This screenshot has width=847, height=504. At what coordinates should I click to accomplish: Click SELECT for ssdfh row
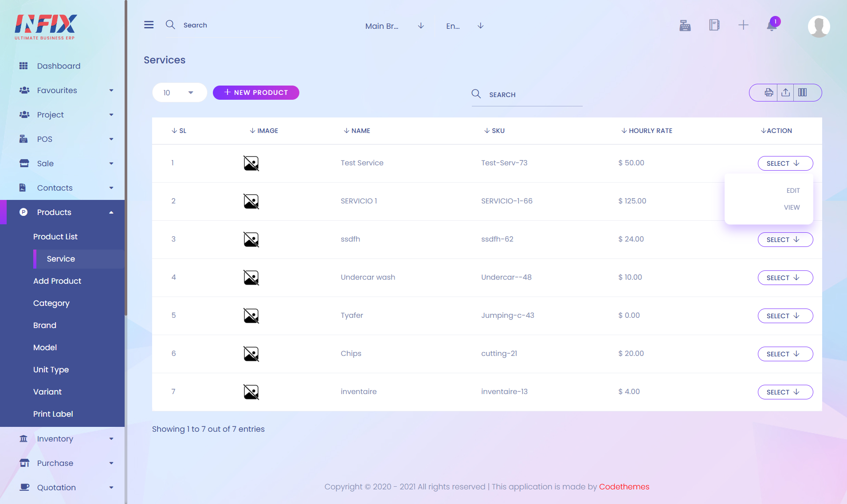point(785,239)
